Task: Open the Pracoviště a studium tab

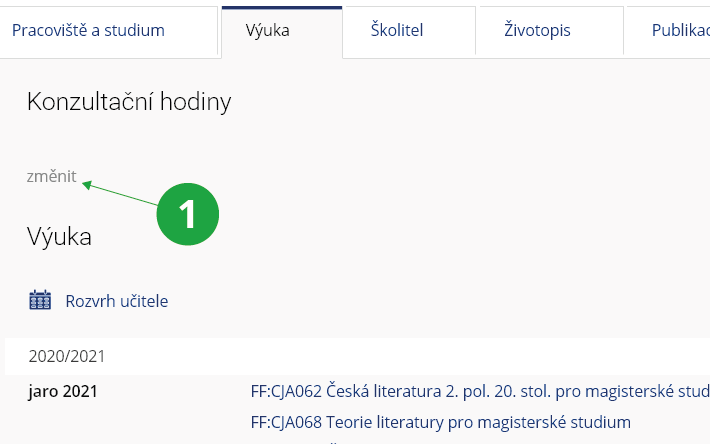Action: click(88, 30)
